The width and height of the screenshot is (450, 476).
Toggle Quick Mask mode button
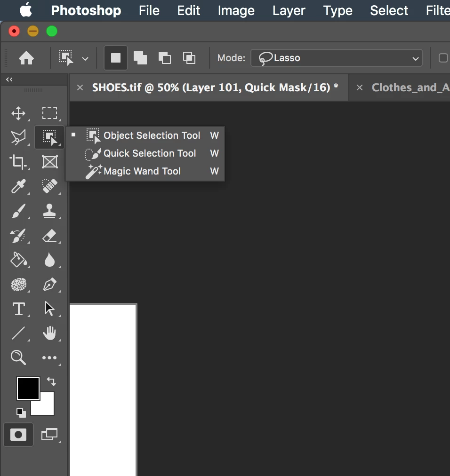[18, 435]
